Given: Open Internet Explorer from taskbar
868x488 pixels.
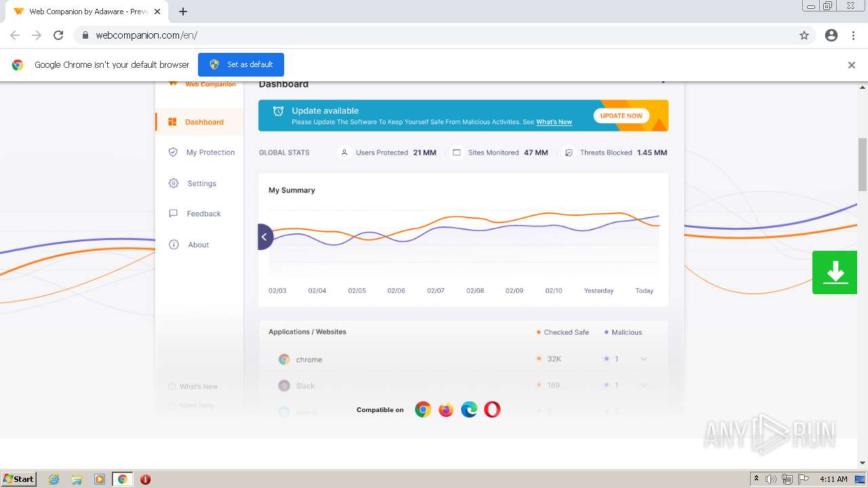Looking at the screenshot, I should (x=54, y=479).
